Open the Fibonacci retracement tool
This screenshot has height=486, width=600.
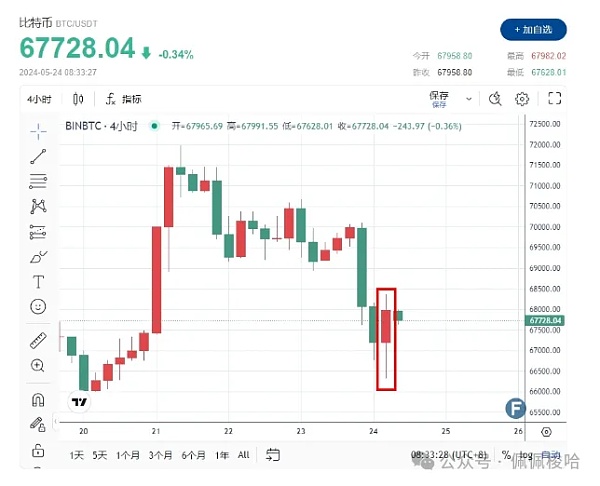[x=38, y=181]
